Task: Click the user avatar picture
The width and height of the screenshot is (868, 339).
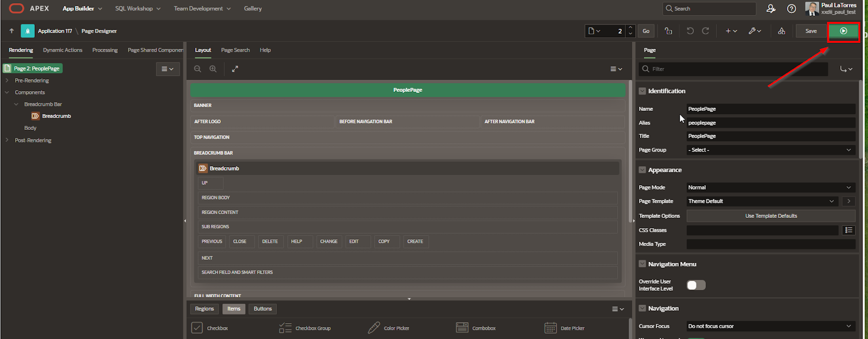Action: [812, 8]
